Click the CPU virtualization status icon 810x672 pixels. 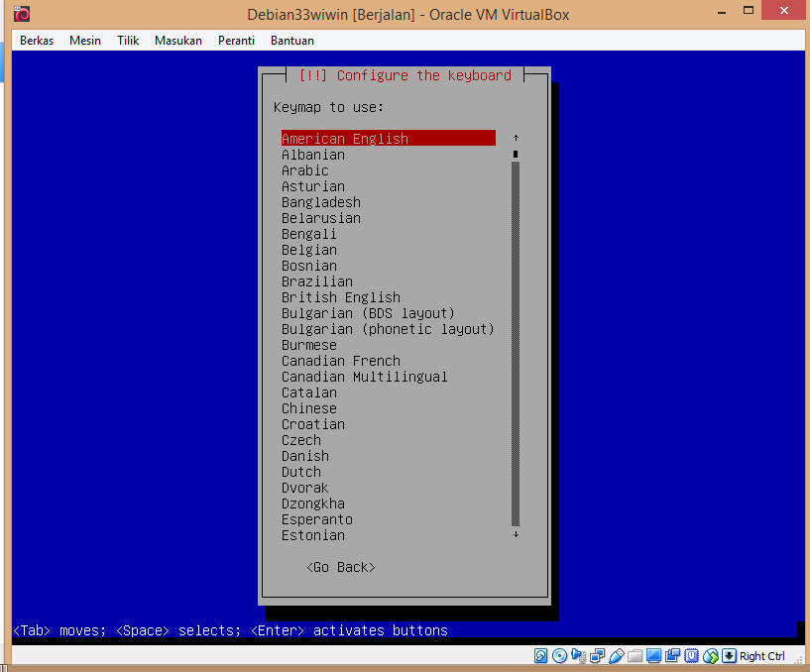click(x=691, y=656)
